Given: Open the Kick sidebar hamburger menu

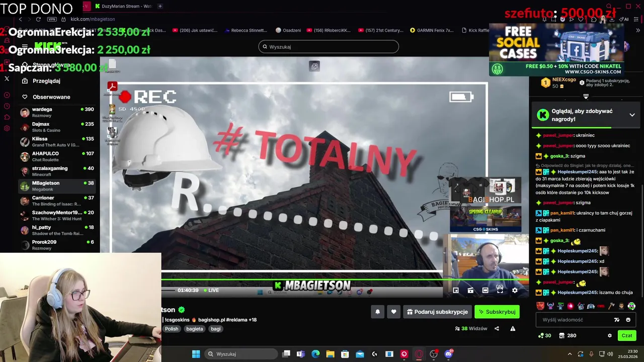Looking at the screenshot, I should (25, 47).
